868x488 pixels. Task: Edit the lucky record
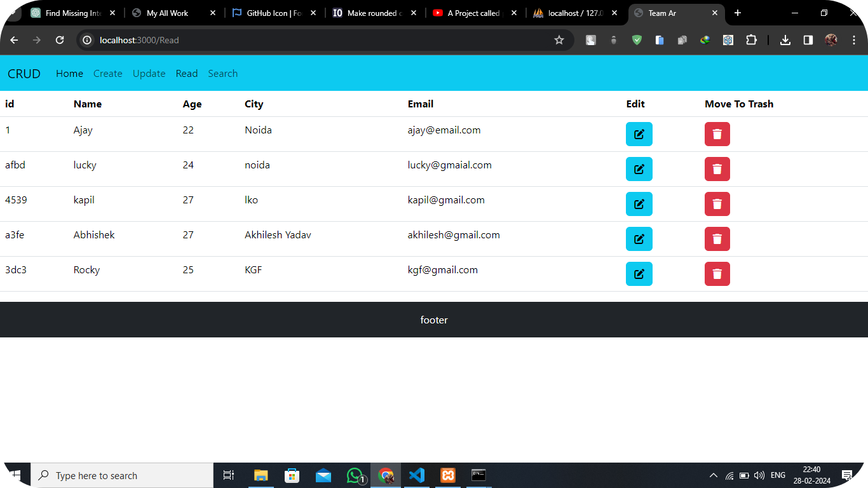(639, 169)
